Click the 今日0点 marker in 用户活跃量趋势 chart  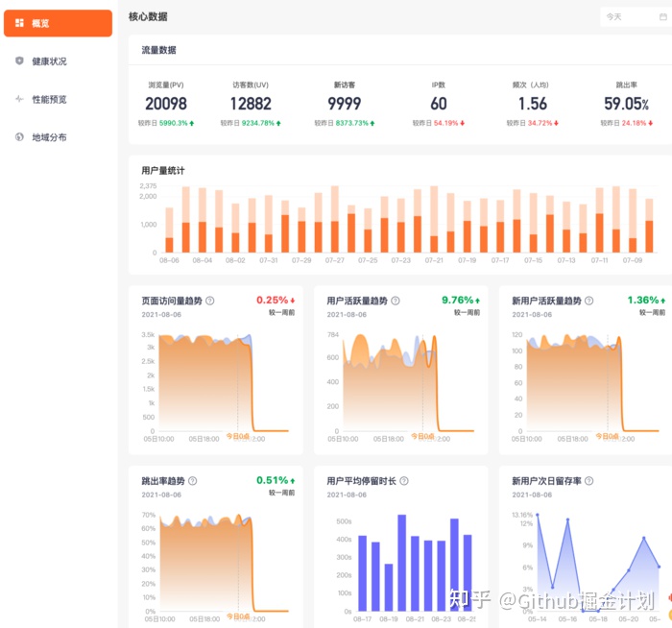(x=422, y=436)
